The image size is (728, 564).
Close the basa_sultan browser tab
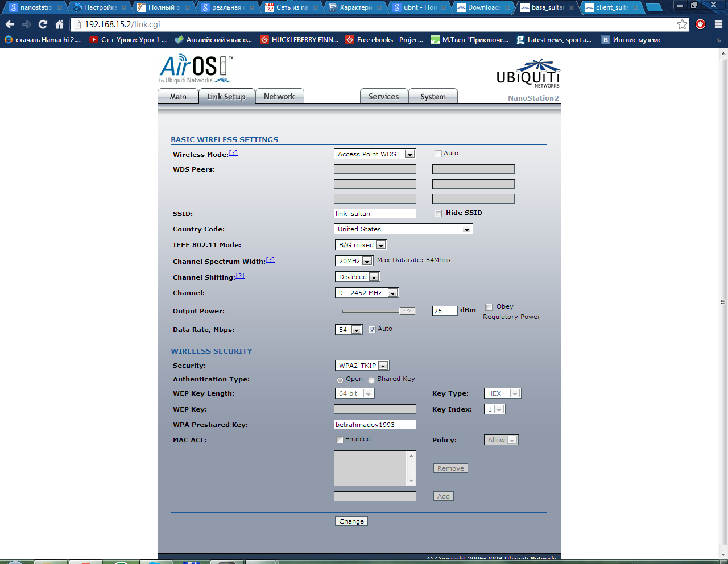[571, 8]
